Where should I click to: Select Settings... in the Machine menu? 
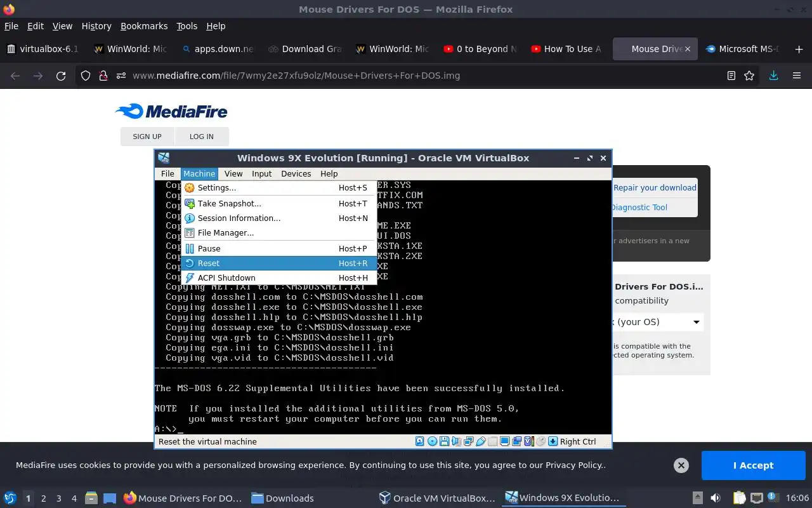278,188
